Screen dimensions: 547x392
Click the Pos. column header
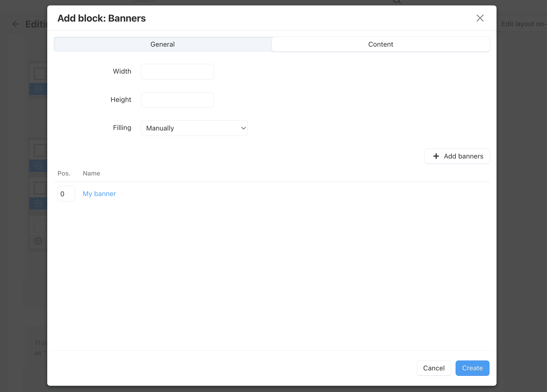pyautogui.click(x=64, y=173)
